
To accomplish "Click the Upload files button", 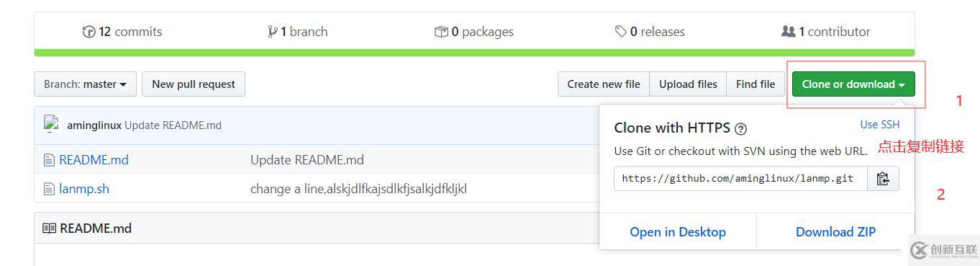I will [x=688, y=84].
